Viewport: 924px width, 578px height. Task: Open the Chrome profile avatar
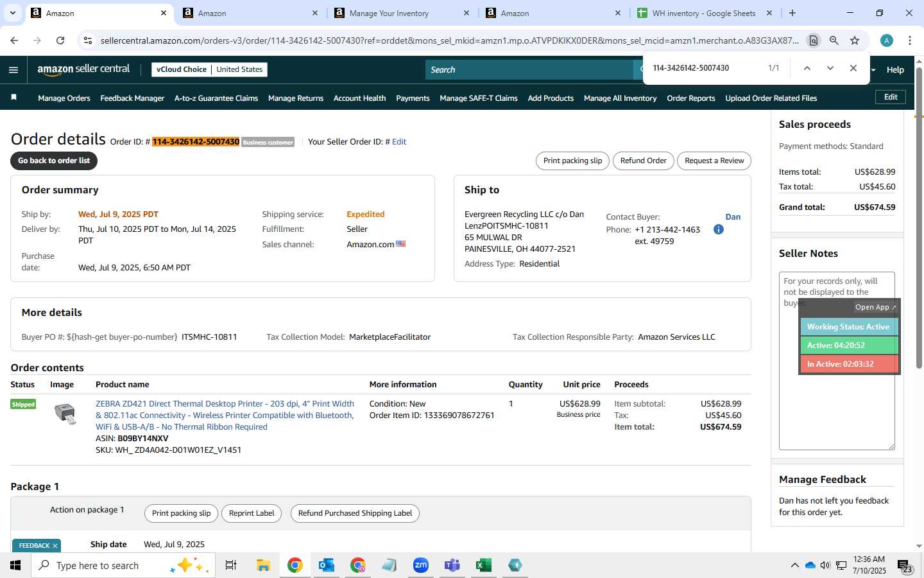click(887, 40)
